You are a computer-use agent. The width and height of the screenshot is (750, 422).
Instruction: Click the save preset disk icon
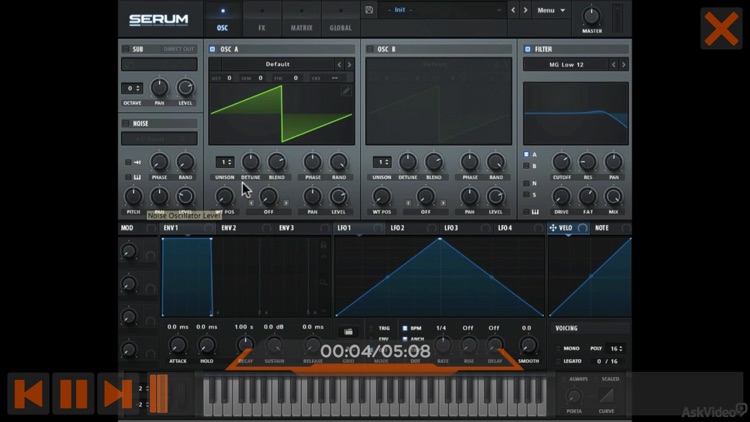coord(369,10)
